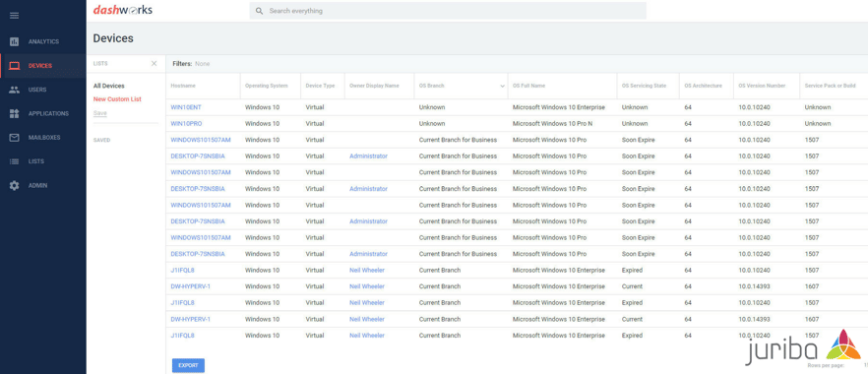The image size is (868, 374).
Task: Click 'Filters: None' label
Action: point(191,64)
